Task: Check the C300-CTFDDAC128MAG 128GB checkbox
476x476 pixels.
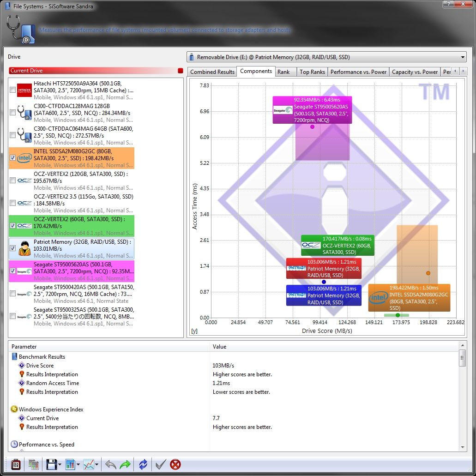Action: (x=13, y=113)
